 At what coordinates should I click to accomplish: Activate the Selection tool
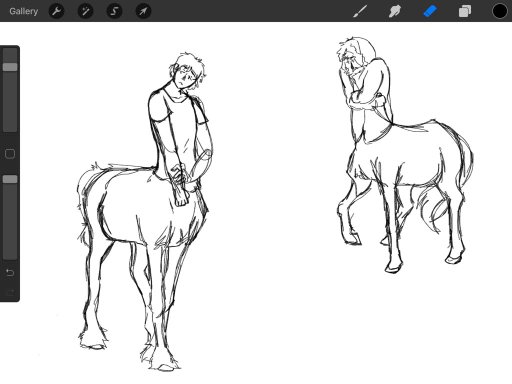click(x=114, y=11)
